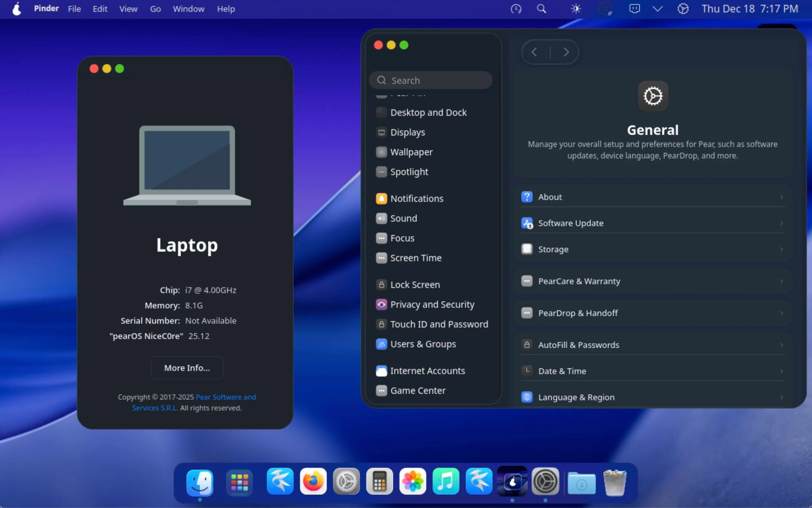Select the Wallpaper settings icon
812x508 pixels.
coord(382,152)
